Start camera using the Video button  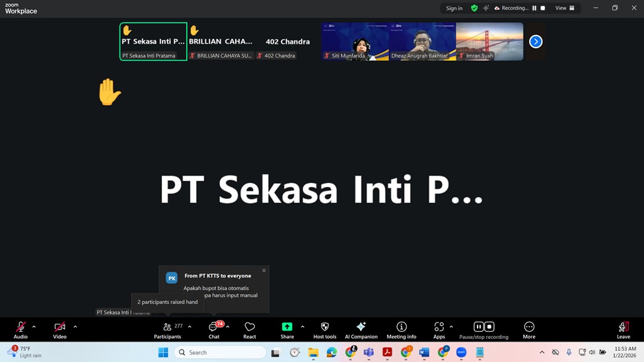[59, 330]
